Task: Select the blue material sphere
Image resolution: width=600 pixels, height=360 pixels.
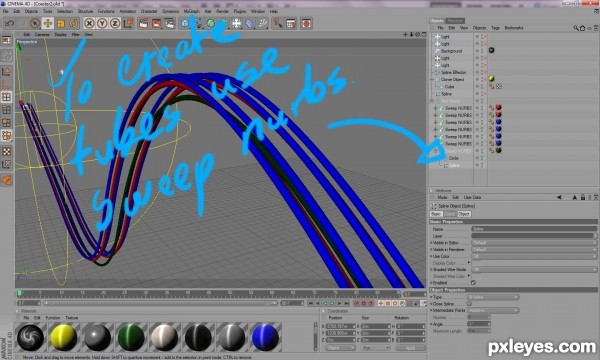Action: coord(265,337)
